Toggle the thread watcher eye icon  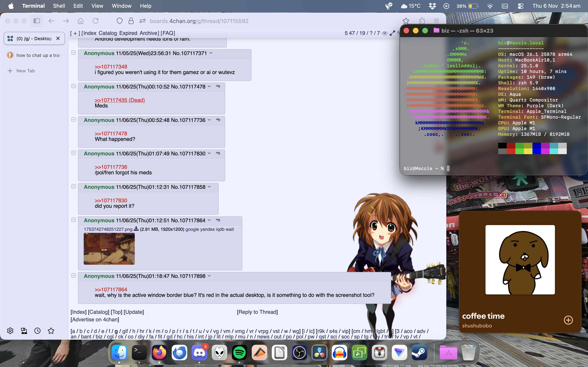tap(385, 33)
